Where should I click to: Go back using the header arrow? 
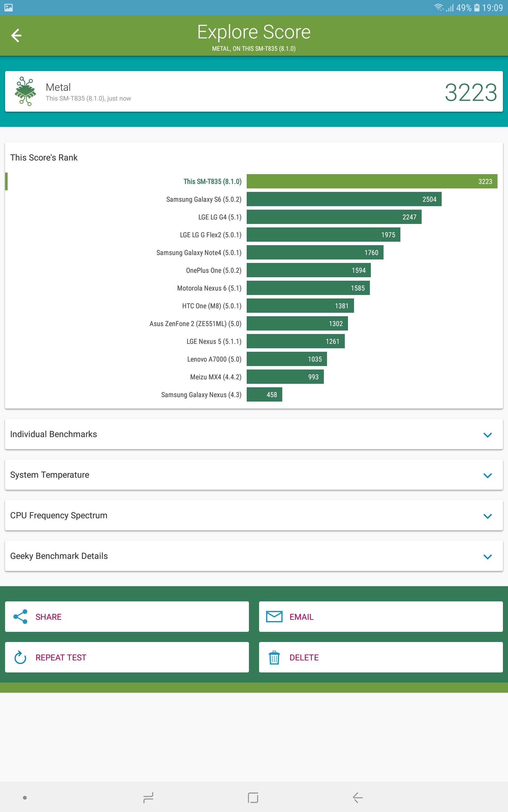pos(16,36)
